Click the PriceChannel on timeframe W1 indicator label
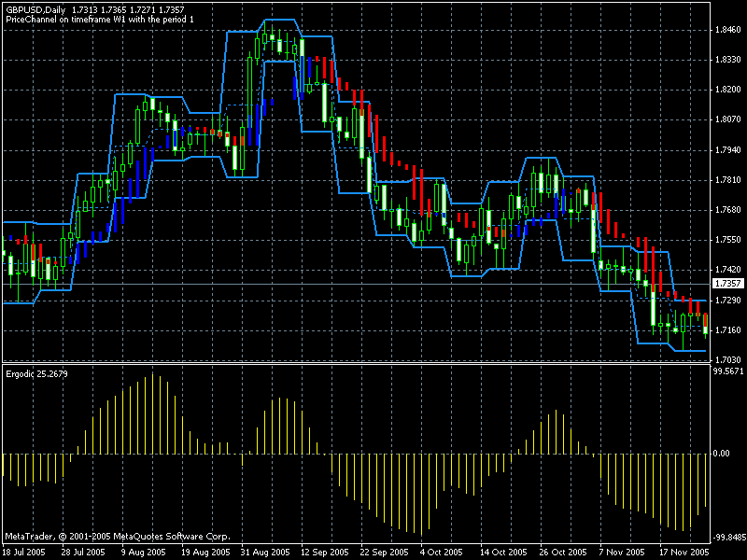 (x=100, y=20)
